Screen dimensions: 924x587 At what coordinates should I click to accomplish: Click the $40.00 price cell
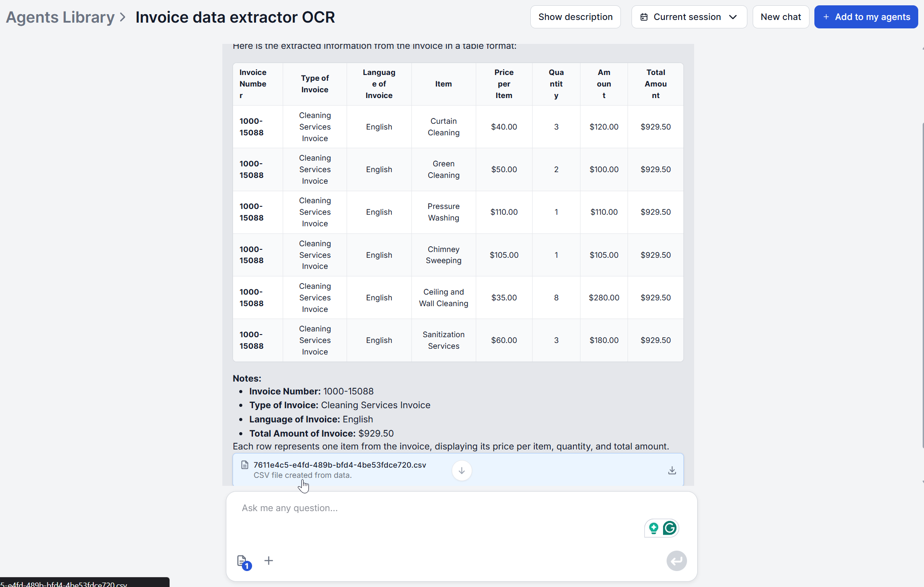[504, 127]
